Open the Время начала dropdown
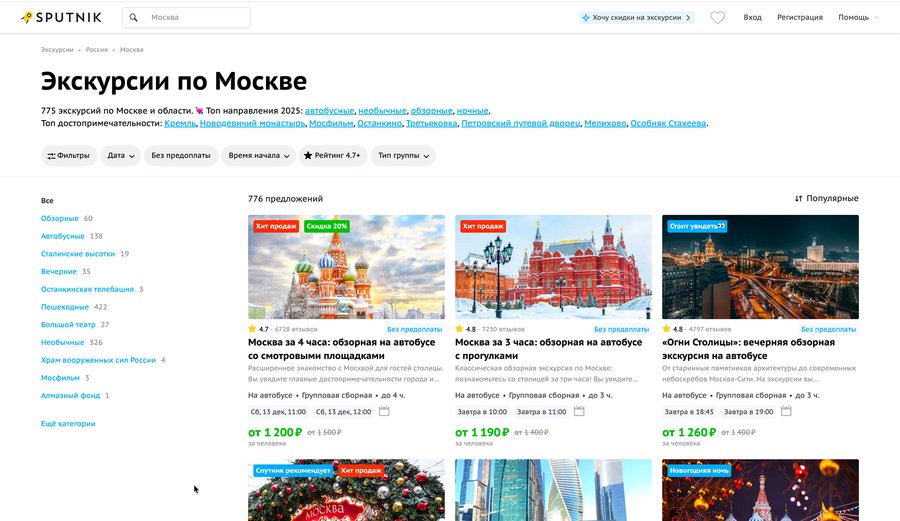 coord(258,155)
